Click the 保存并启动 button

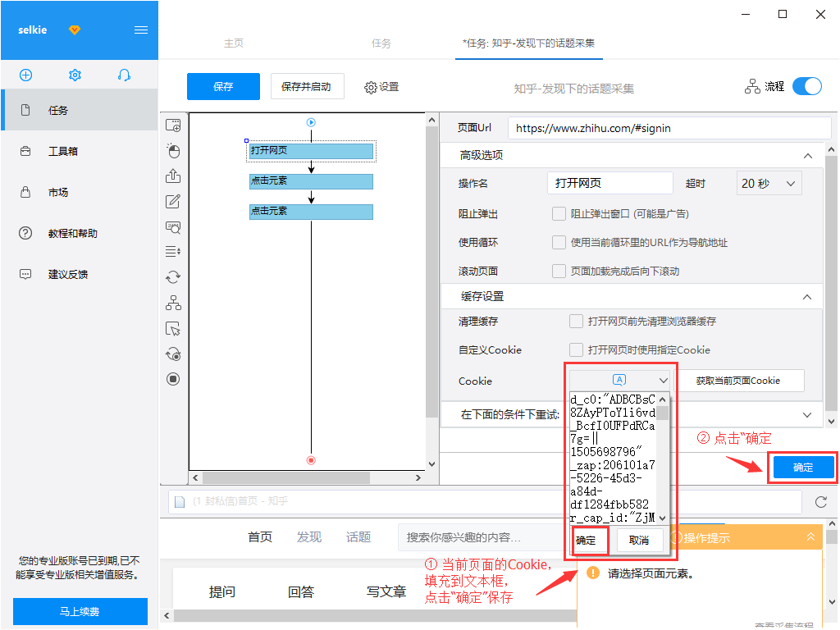(x=307, y=86)
